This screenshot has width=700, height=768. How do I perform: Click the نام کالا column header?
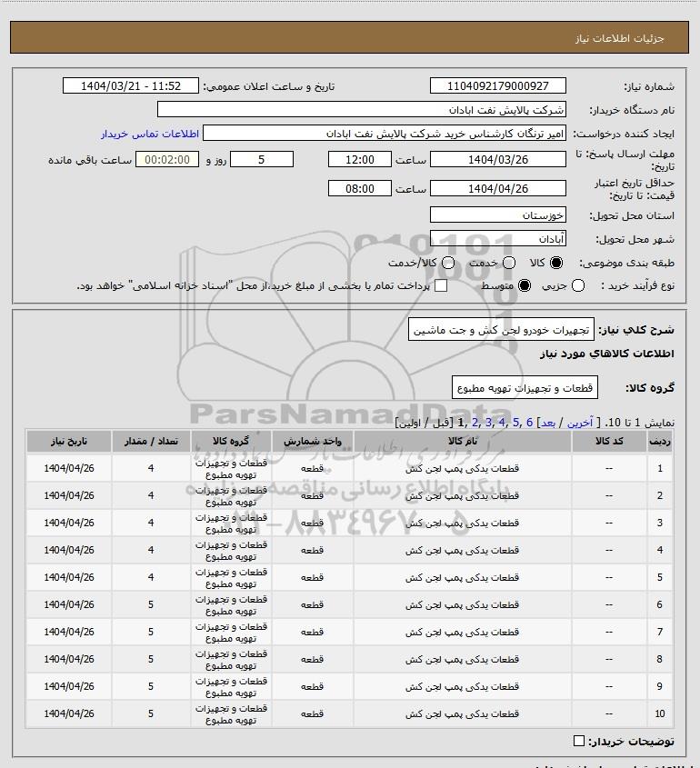(x=463, y=442)
